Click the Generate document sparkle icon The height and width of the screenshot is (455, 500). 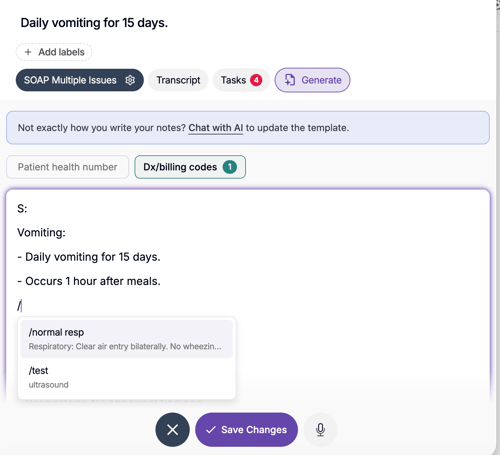point(290,80)
